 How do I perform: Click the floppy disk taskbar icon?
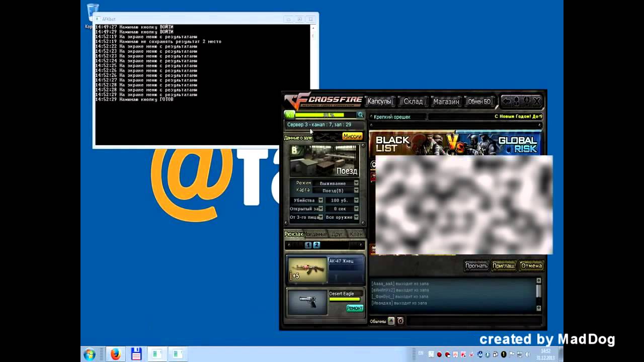(136, 354)
